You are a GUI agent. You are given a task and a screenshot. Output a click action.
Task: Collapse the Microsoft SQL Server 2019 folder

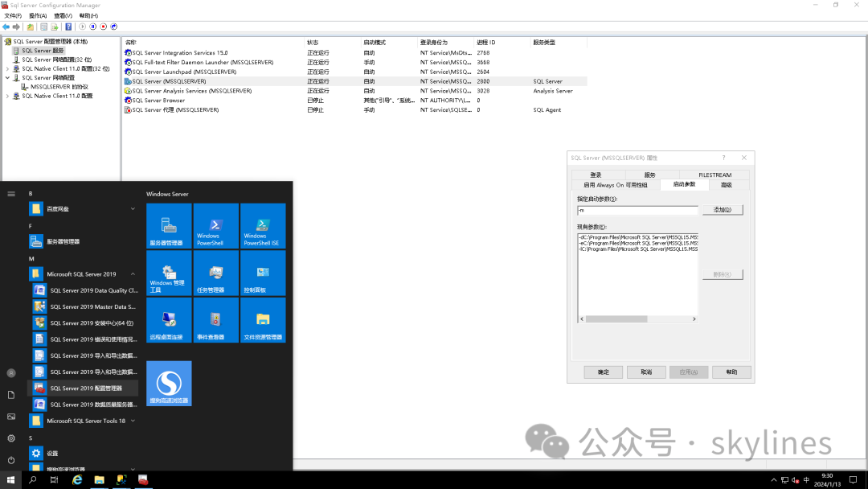click(83, 274)
